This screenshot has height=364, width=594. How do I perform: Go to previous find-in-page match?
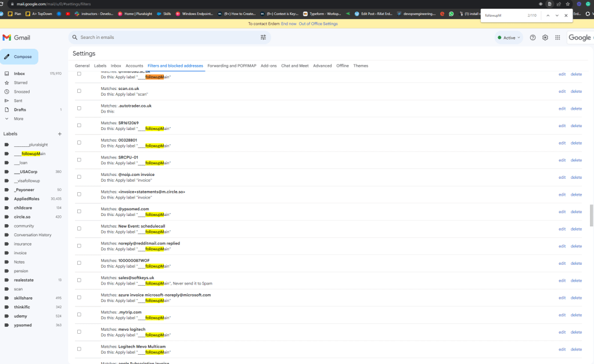[x=548, y=16]
